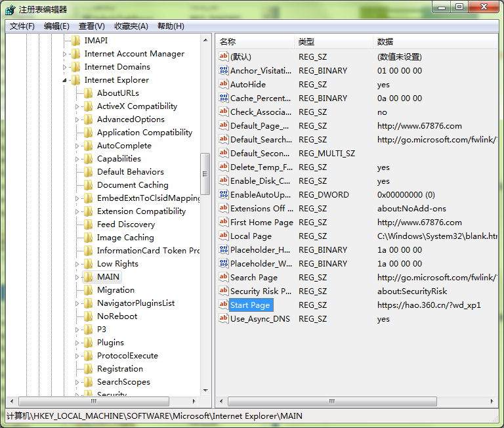Expand the AdvancedOptions node
Viewport: 504px width, 428px height.
(x=77, y=119)
